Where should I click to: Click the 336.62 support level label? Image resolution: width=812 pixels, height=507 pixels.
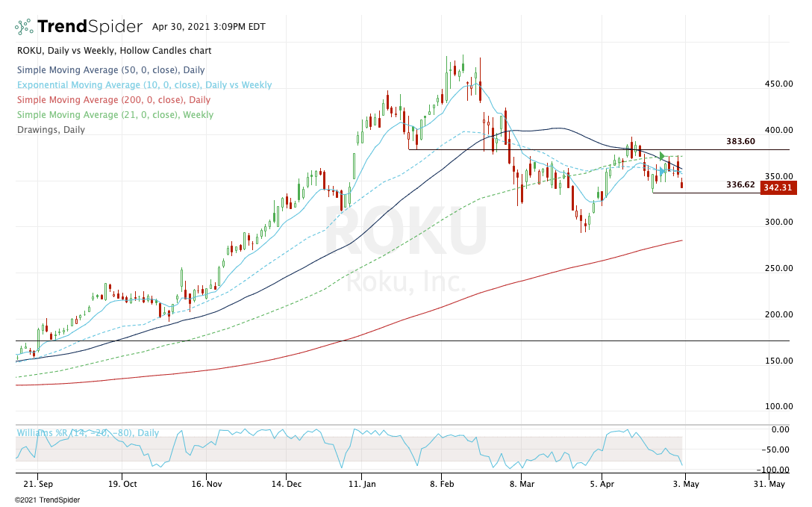pos(740,184)
